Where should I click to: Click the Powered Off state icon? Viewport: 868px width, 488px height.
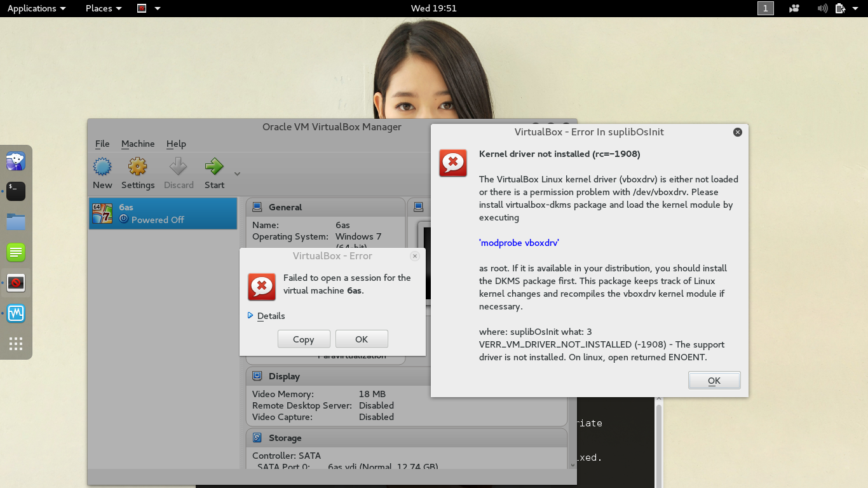click(124, 219)
